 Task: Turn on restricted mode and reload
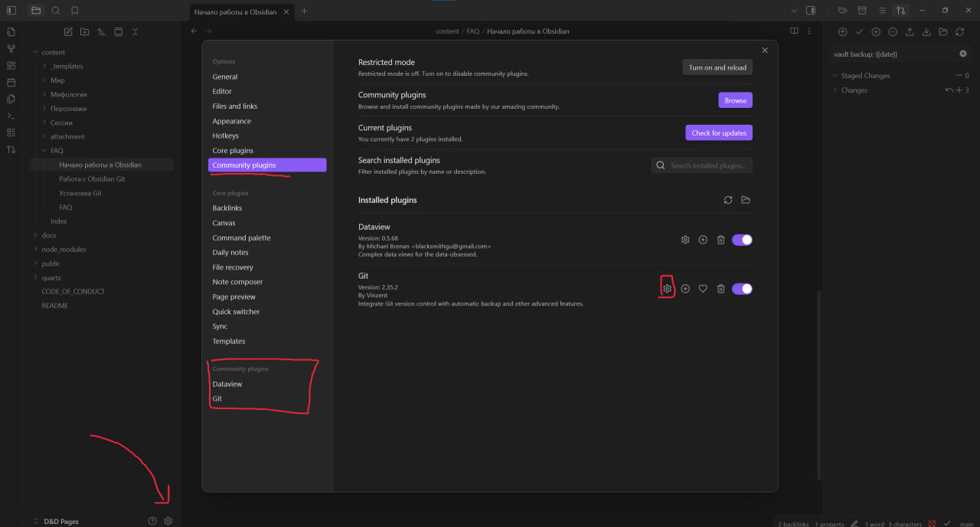click(x=717, y=67)
